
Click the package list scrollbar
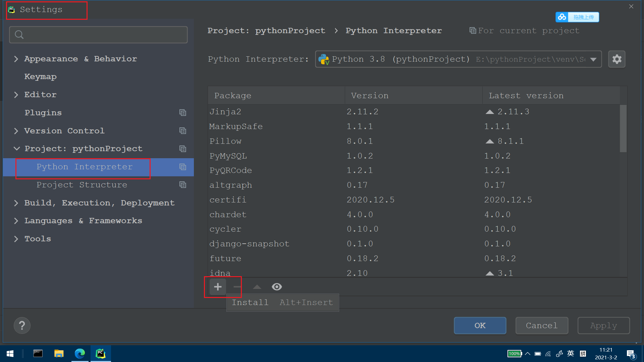point(623,129)
